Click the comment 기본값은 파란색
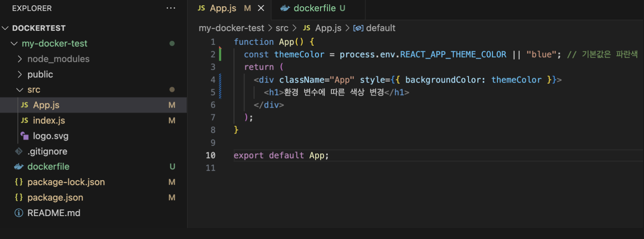This screenshot has width=644, height=239. click(x=602, y=54)
